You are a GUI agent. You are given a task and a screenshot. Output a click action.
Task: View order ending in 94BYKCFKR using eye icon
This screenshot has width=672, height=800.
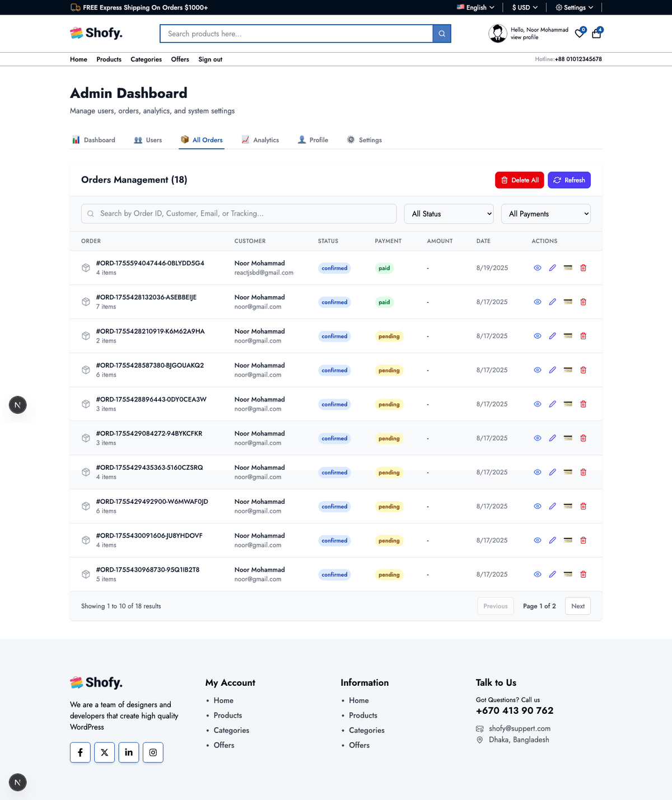point(537,438)
